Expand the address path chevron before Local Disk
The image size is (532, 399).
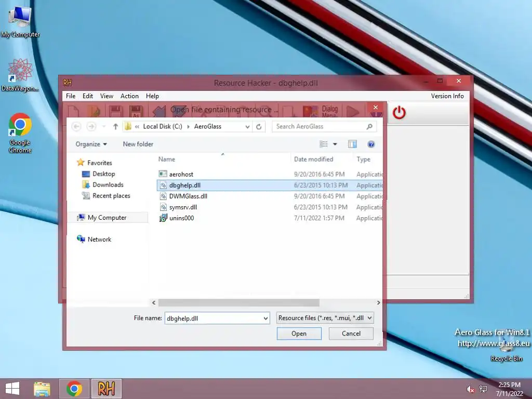coord(137,127)
